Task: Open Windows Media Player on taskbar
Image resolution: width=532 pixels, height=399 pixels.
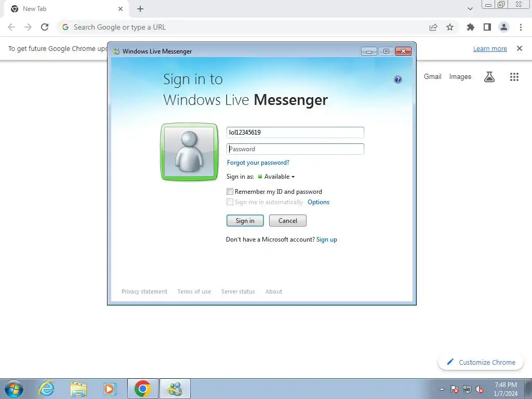Action: click(x=110, y=389)
